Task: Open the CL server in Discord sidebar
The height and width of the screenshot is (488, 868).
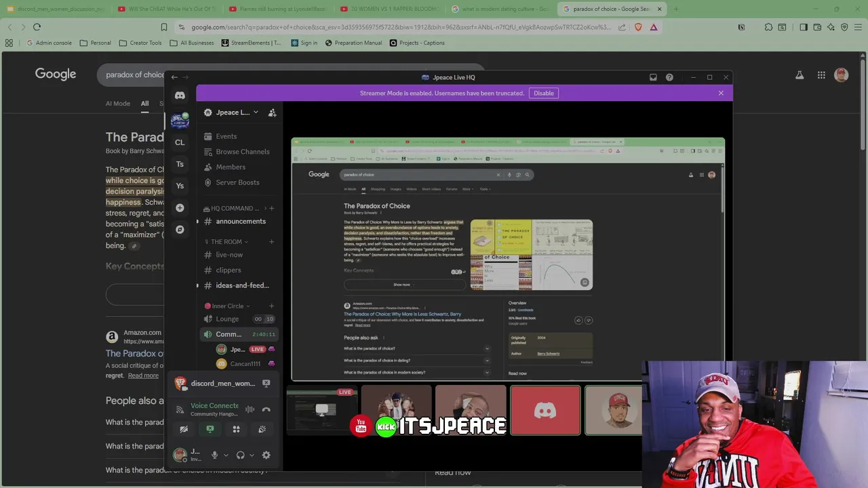Action: pos(180,142)
